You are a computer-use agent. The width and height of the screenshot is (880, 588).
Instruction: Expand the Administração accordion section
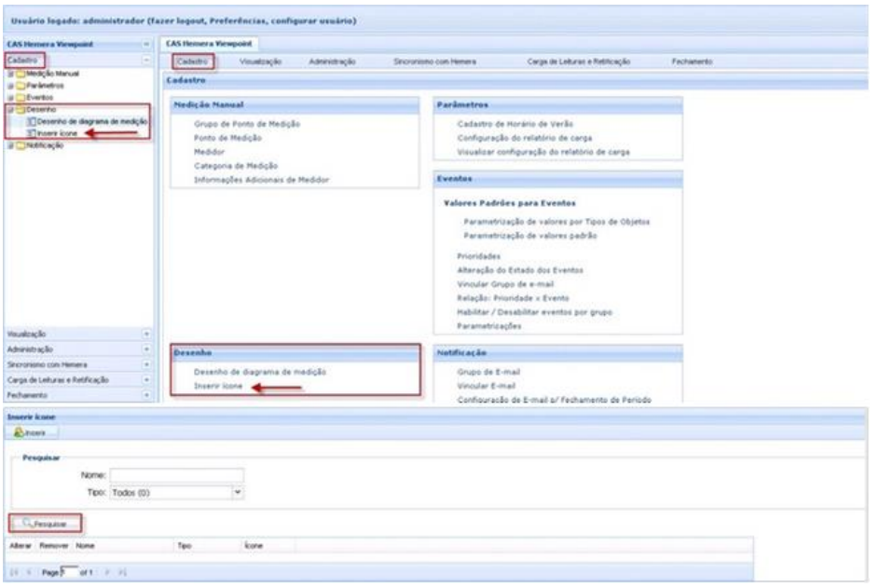(147, 348)
